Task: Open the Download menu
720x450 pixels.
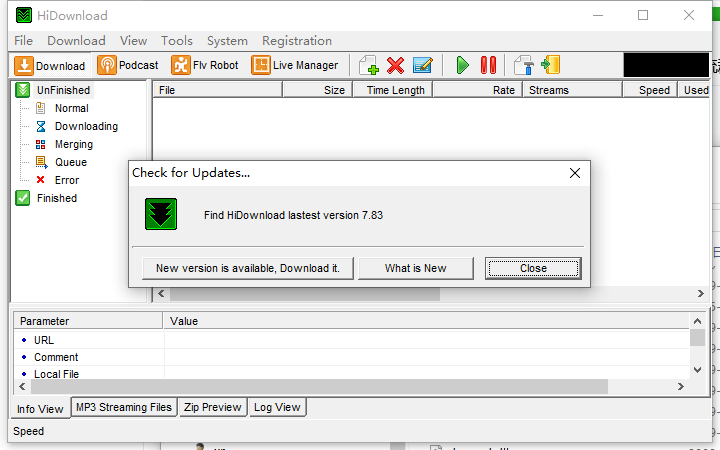Action: point(76,40)
